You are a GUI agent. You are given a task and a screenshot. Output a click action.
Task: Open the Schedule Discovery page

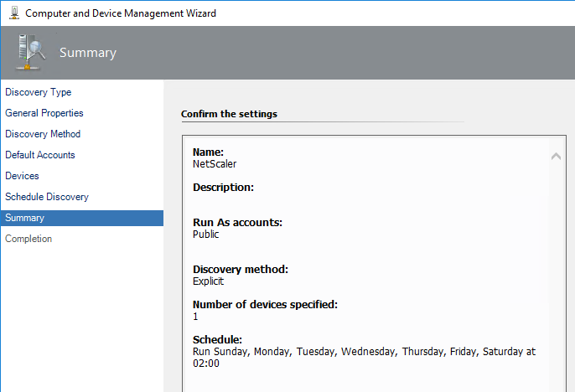click(47, 197)
